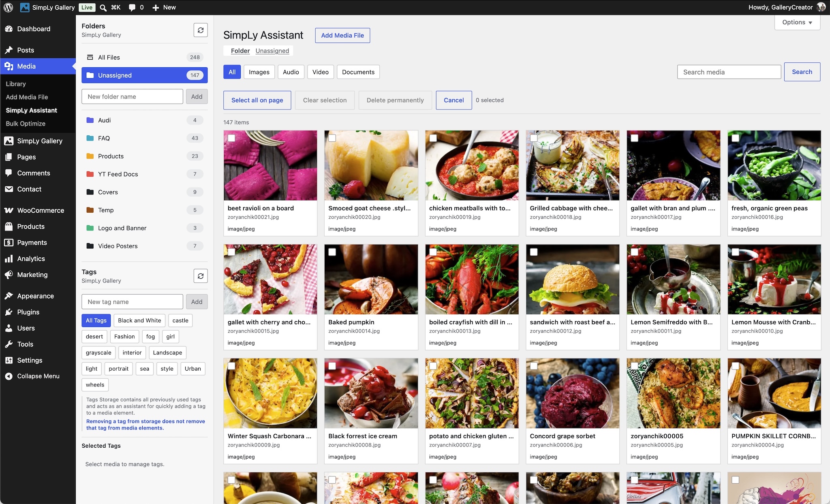830x504 pixels.
Task: Click the WooCommerce icon in sidebar
Action: 9,210
